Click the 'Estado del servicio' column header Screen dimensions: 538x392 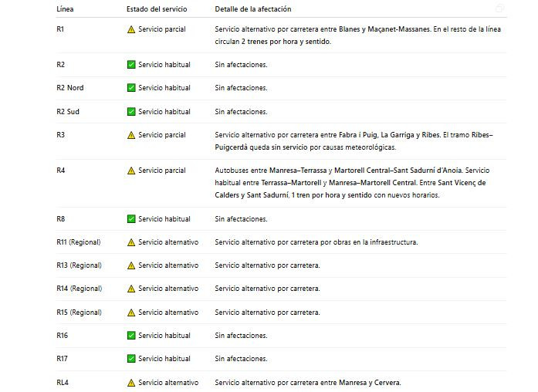coord(156,9)
